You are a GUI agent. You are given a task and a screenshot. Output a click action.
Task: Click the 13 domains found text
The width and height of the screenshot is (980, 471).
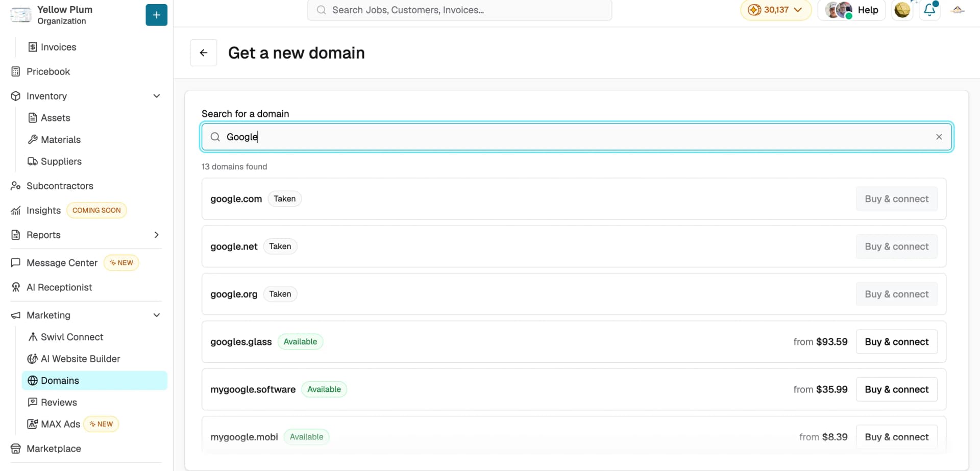click(234, 166)
